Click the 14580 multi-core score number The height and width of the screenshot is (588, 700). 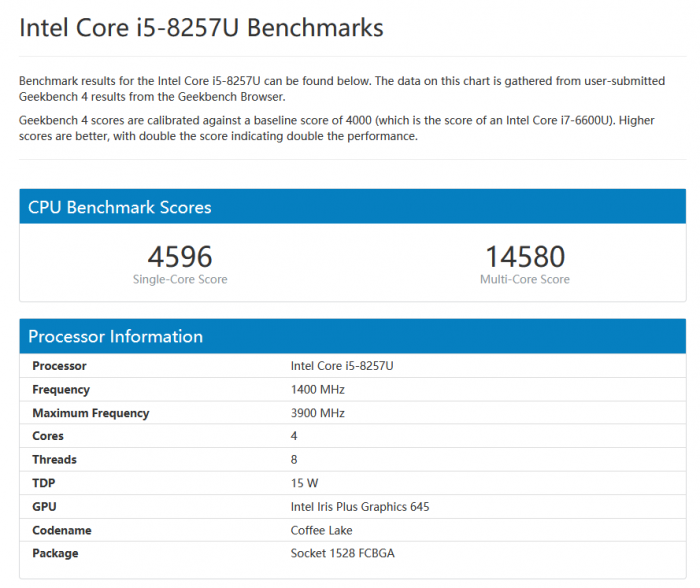(525, 256)
